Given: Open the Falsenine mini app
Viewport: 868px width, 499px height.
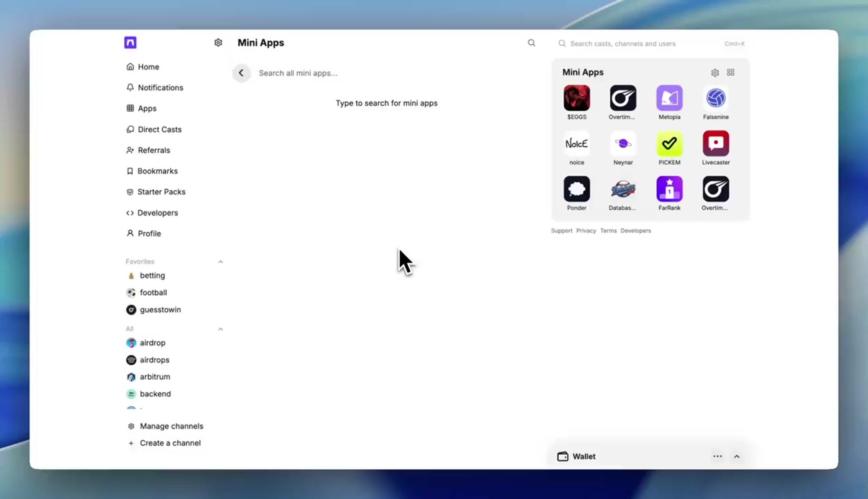Looking at the screenshot, I should pos(716,98).
